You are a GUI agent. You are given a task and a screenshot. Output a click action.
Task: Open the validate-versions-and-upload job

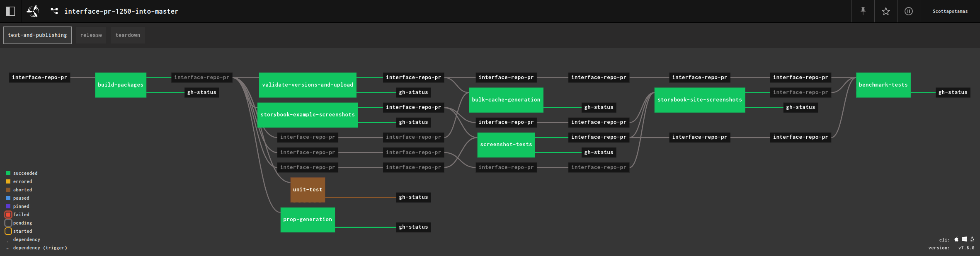(x=308, y=85)
